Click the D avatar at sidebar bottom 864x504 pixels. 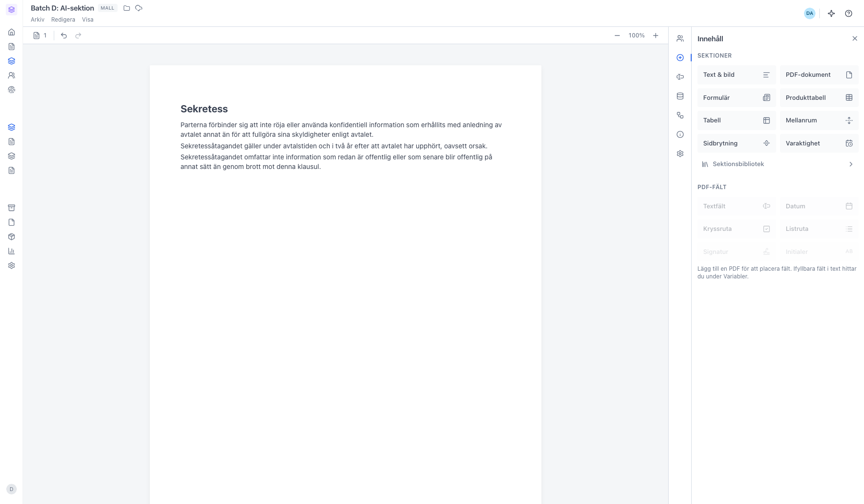pos(12,489)
